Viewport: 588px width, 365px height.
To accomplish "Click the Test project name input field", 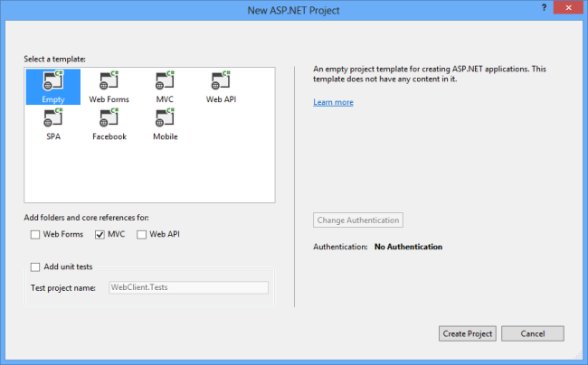I will (x=189, y=287).
